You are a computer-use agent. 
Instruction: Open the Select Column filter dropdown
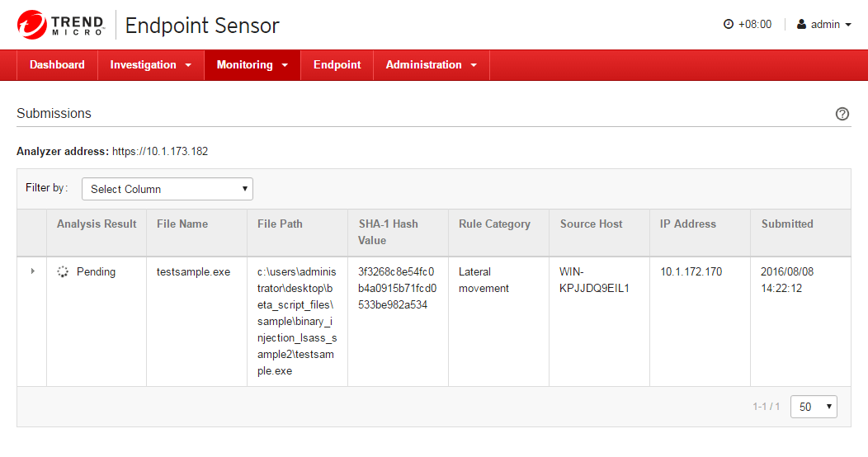point(167,189)
